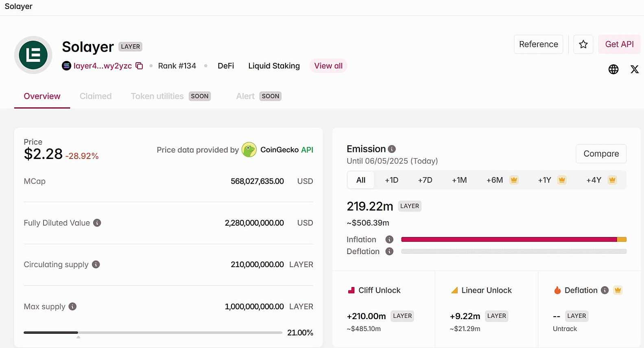Click the Cliff Unlock red icon
644x348 pixels.
coord(351,290)
